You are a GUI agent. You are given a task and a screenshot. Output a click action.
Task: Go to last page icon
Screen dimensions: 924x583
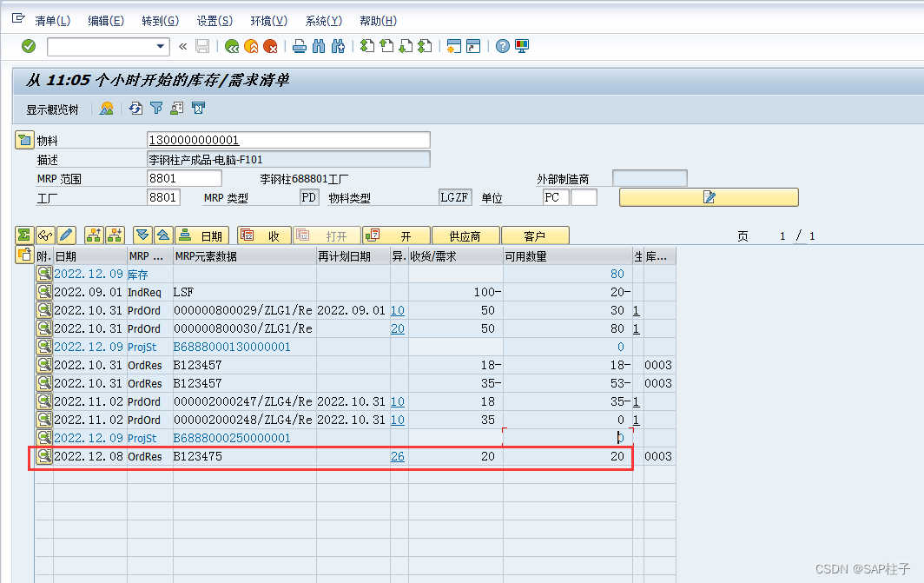click(425, 46)
